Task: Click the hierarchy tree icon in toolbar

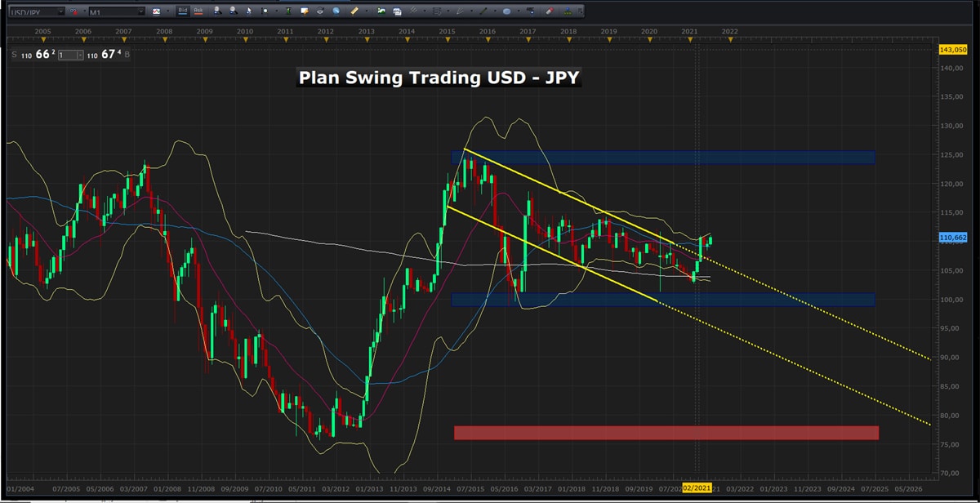Action: click(x=568, y=11)
